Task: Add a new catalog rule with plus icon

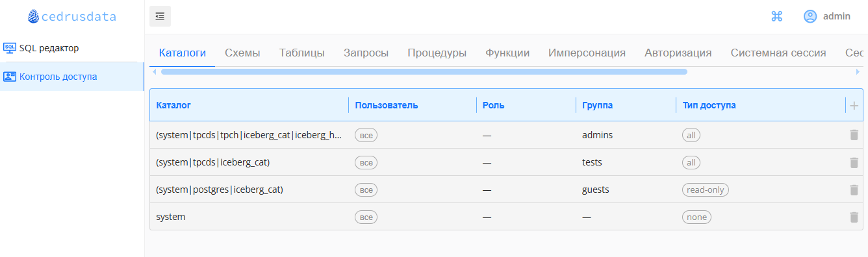Action: pos(854,105)
